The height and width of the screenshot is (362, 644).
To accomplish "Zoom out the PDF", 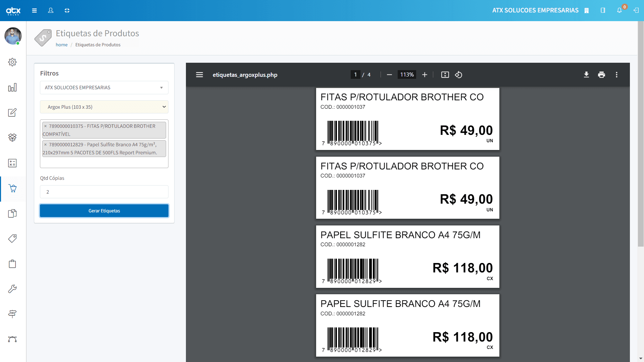I will [x=389, y=75].
